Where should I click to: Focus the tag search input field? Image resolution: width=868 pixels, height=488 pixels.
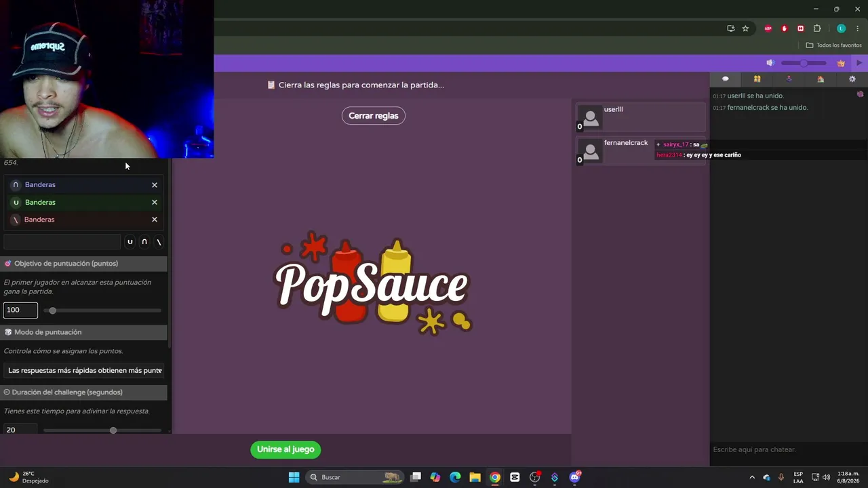click(x=62, y=242)
